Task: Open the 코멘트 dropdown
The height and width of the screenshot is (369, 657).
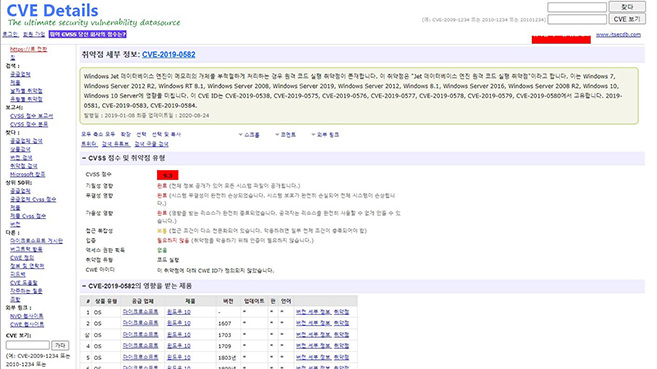Action: coord(285,134)
